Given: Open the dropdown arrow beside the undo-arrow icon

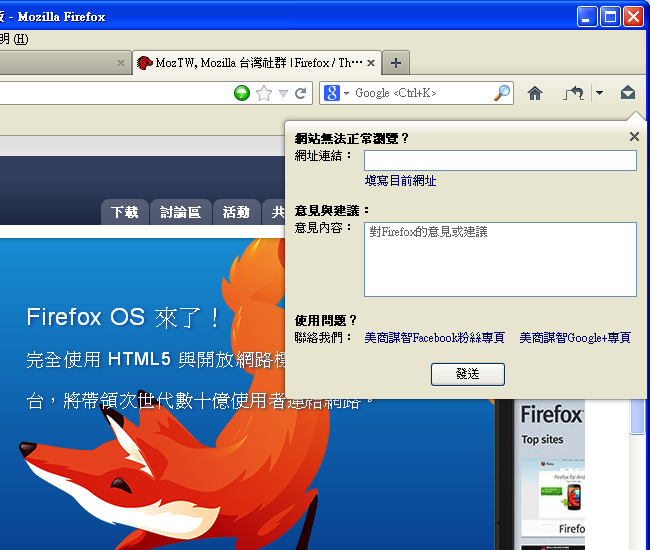Looking at the screenshot, I should 599,93.
